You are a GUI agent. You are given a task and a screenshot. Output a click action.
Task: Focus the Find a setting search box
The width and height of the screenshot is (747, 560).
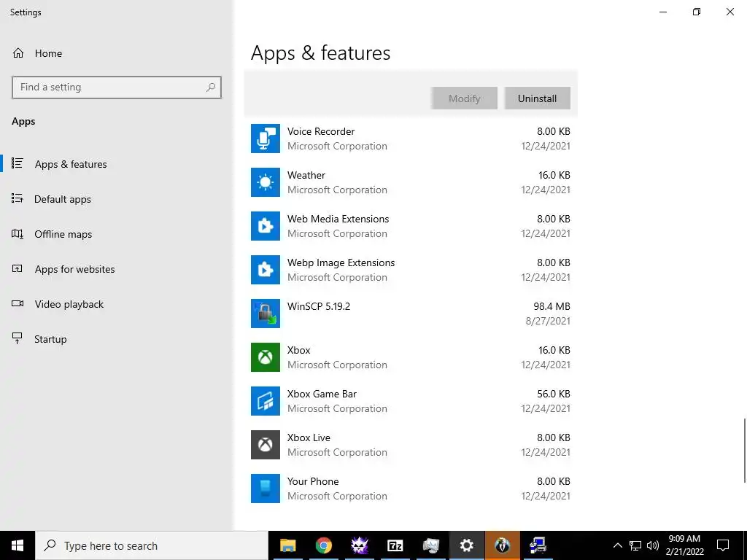pos(117,87)
